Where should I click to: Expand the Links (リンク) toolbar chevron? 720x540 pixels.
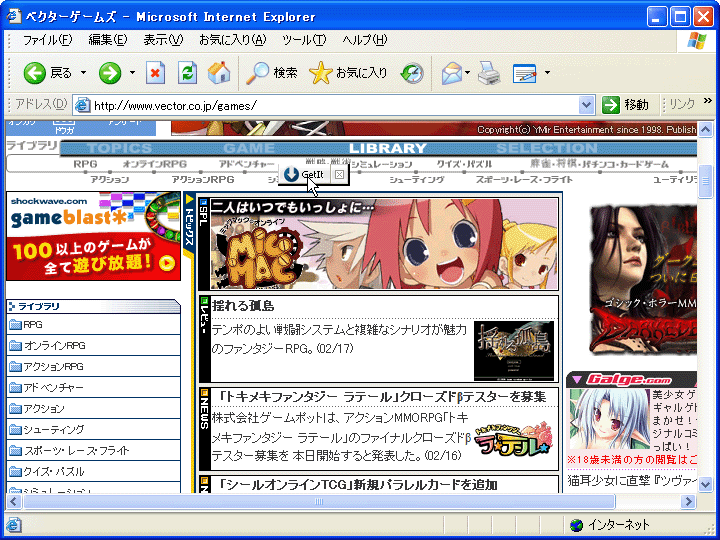(707, 101)
